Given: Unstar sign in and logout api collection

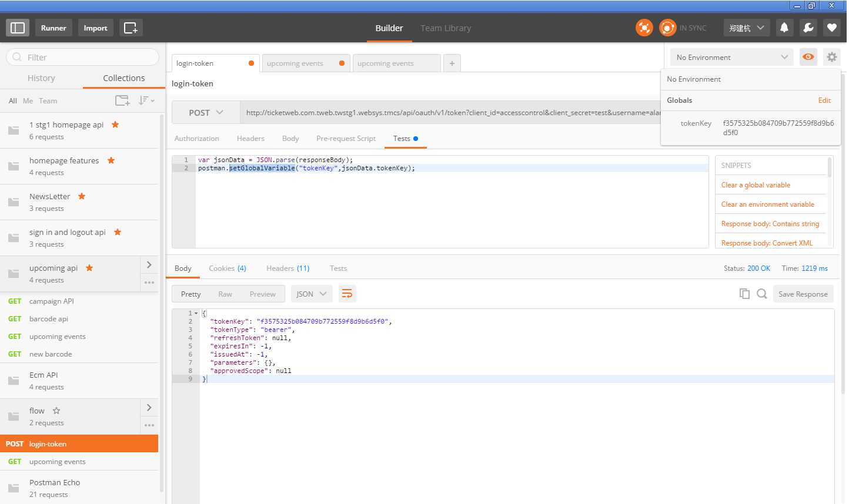Looking at the screenshot, I should coord(118,232).
